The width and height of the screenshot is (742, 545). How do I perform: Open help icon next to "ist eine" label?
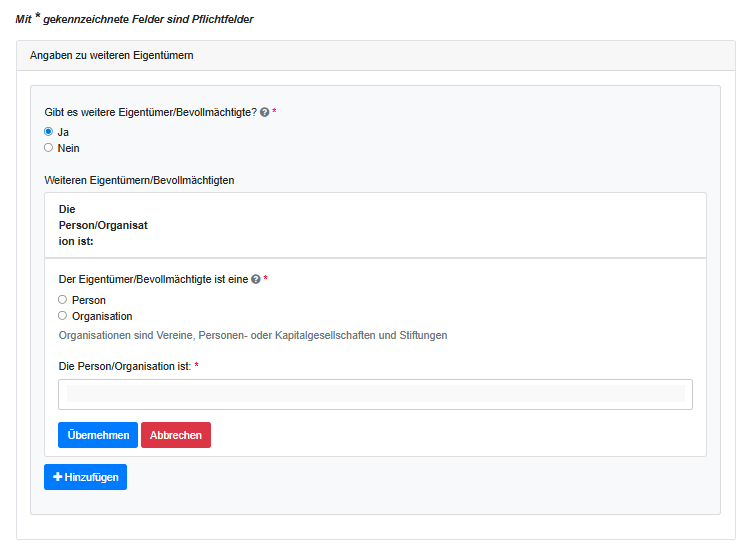tap(256, 280)
